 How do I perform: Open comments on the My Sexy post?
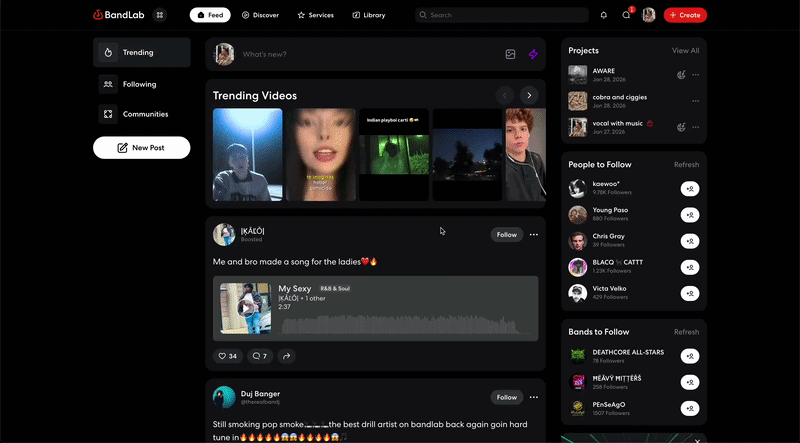259,356
